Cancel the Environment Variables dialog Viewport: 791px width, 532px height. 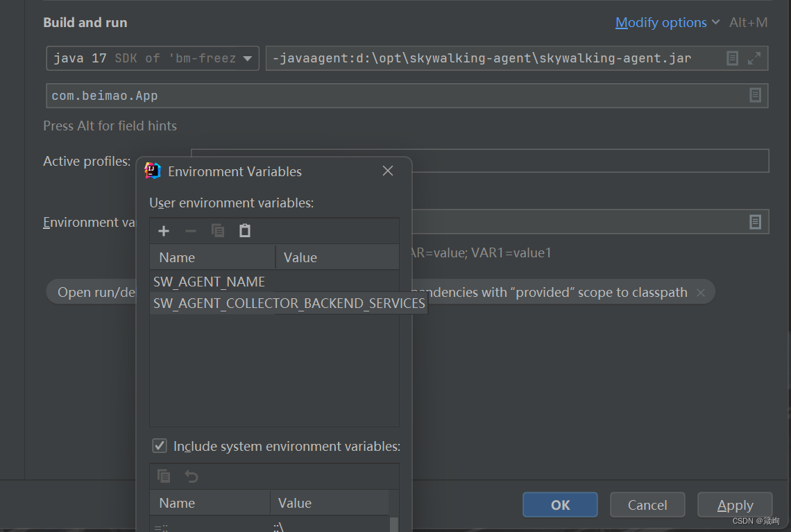[x=647, y=505]
